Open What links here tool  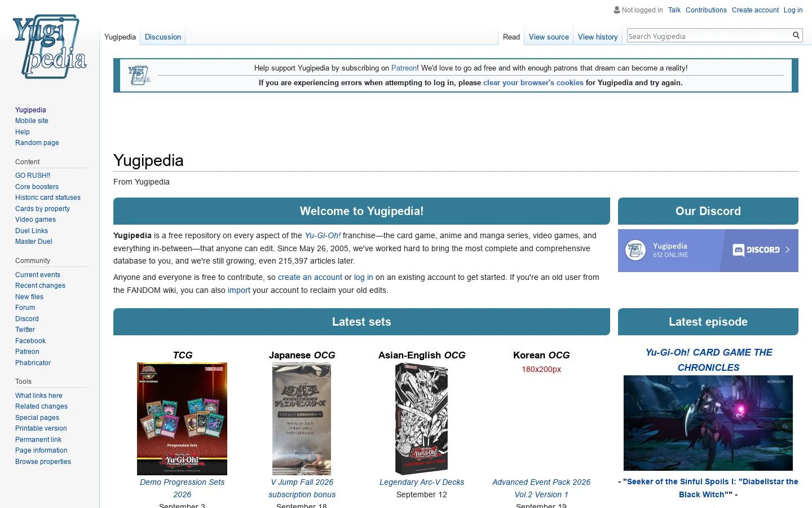coord(39,396)
